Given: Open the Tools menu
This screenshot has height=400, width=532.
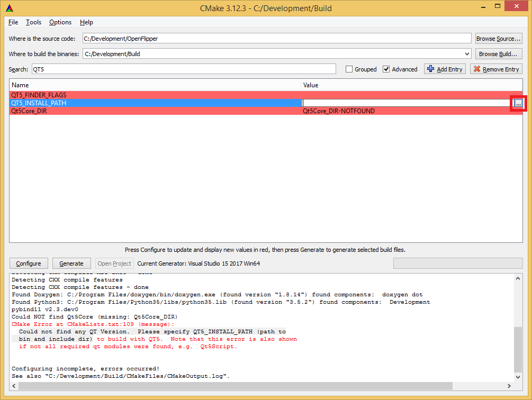Looking at the screenshot, I should [33, 22].
